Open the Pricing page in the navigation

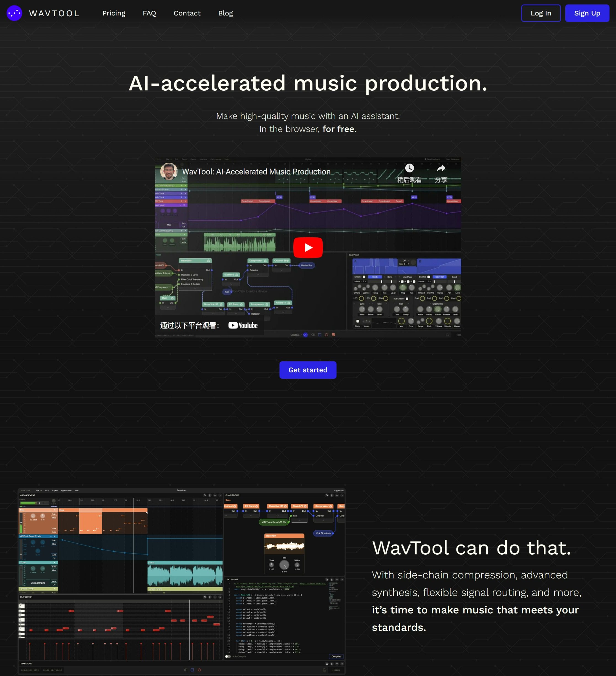click(x=114, y=13)
